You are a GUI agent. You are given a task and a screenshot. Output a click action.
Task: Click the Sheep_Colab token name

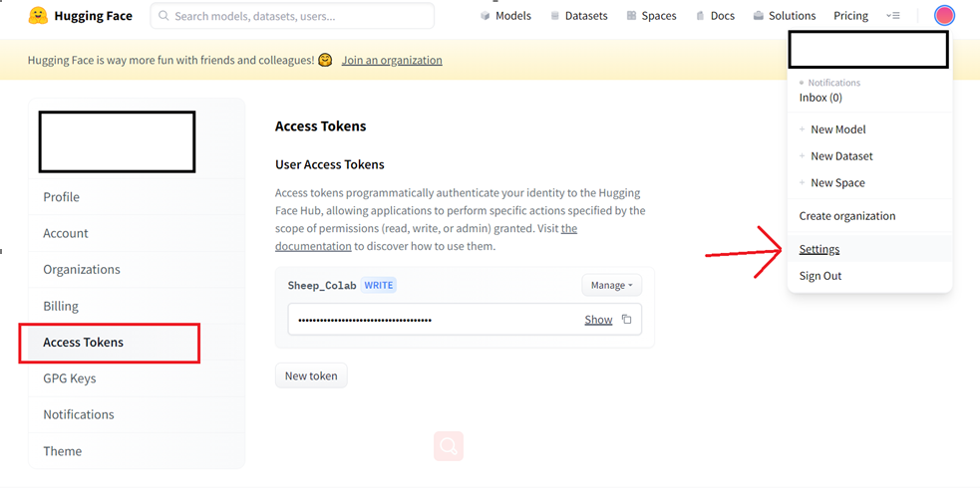322,286
